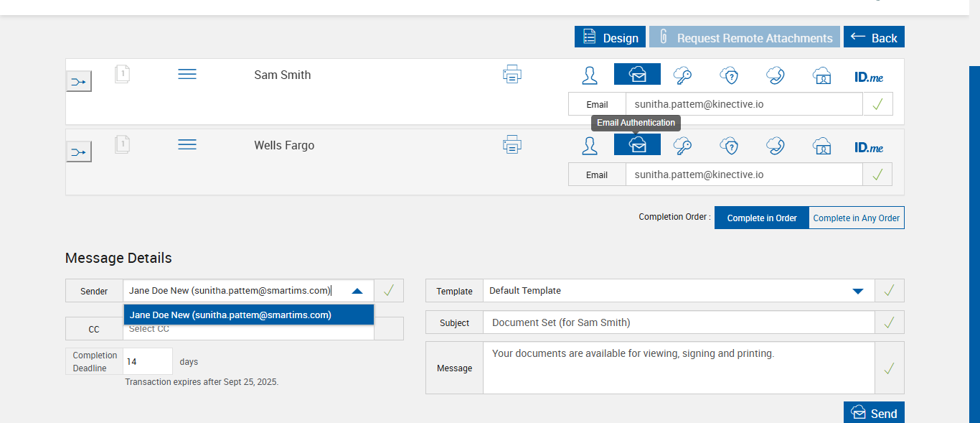Switch completion order to Complete in Any Order
Image resolution: width=980 pixels, height=423 pixels.
coord(856,218)
